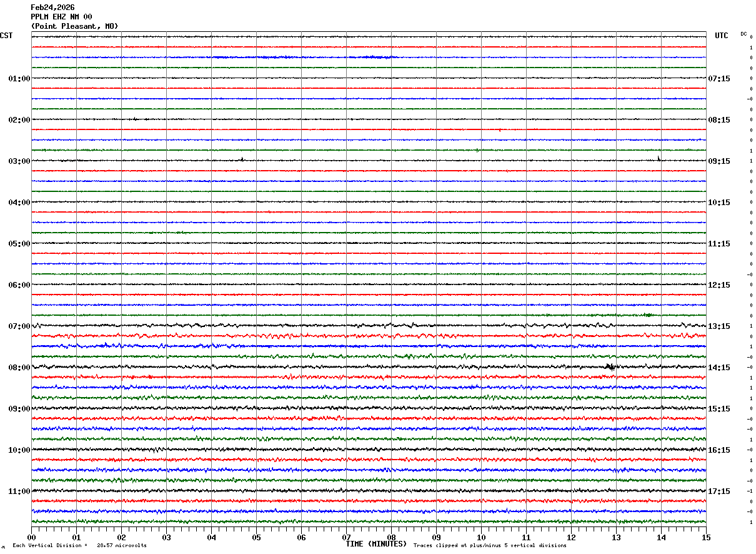
Task: Select the '06:00' CST row label
Action: click(x=19, y=285)
